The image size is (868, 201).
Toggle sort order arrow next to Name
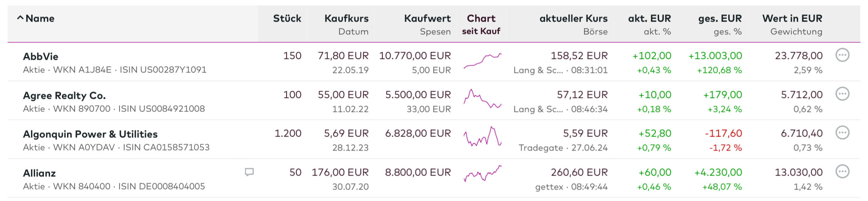[x=20, y=18]
